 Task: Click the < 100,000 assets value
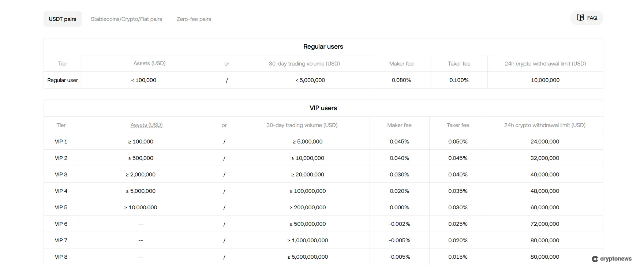click(143, 80)
